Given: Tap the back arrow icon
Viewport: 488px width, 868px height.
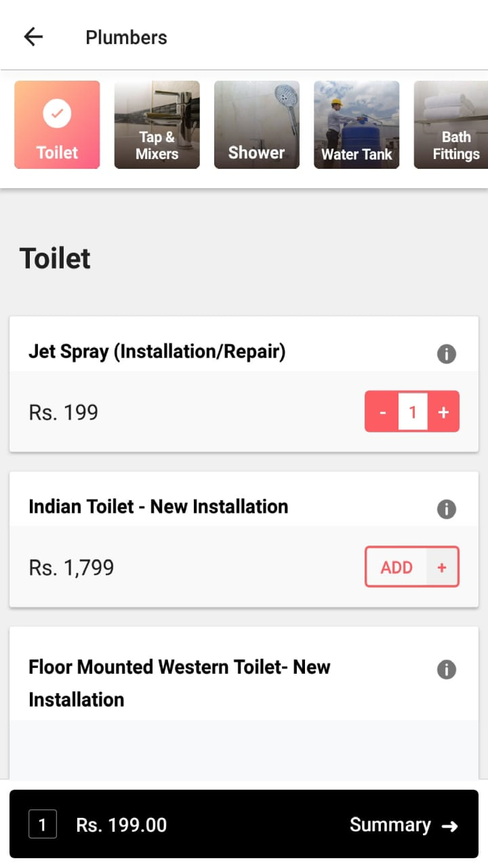Looking at the screenshot, I should coord(33,37).
